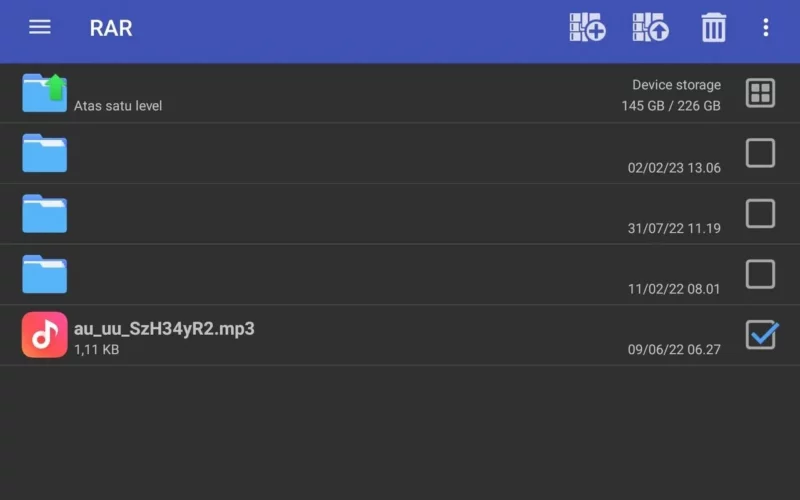Check the box for folder dated 02/02/23
800x500 pixels.
[760, 153]
